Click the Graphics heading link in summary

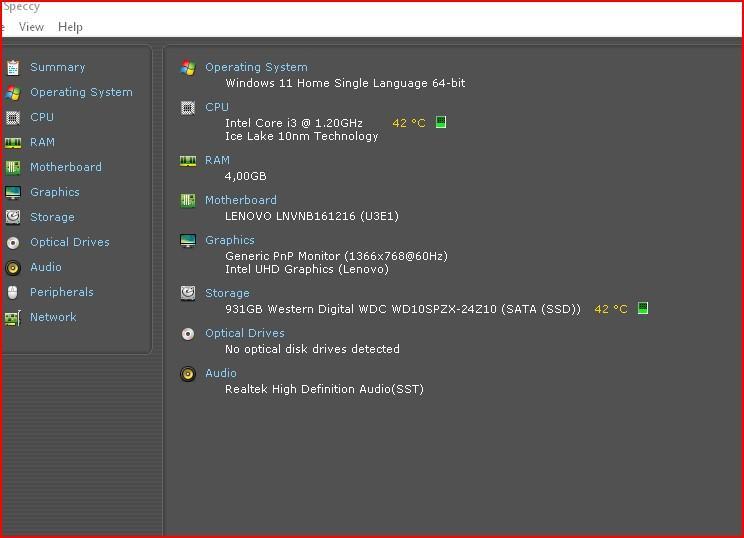(230, 240)
